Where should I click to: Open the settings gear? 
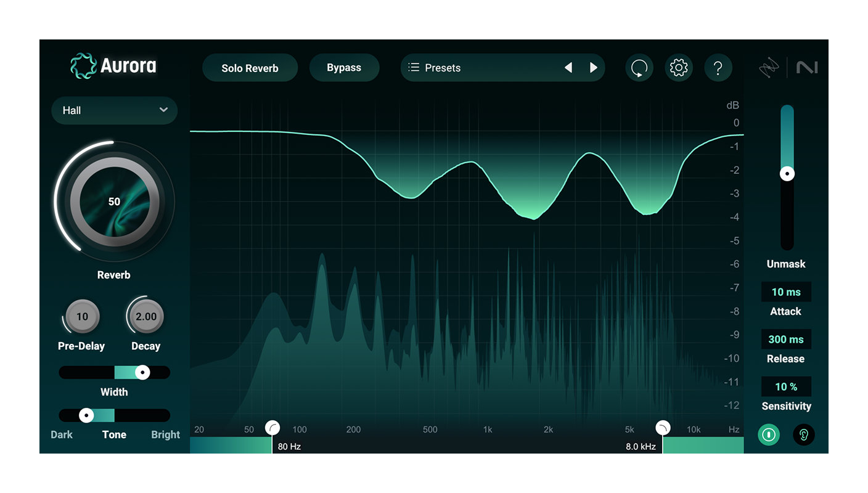pos(678,67)
